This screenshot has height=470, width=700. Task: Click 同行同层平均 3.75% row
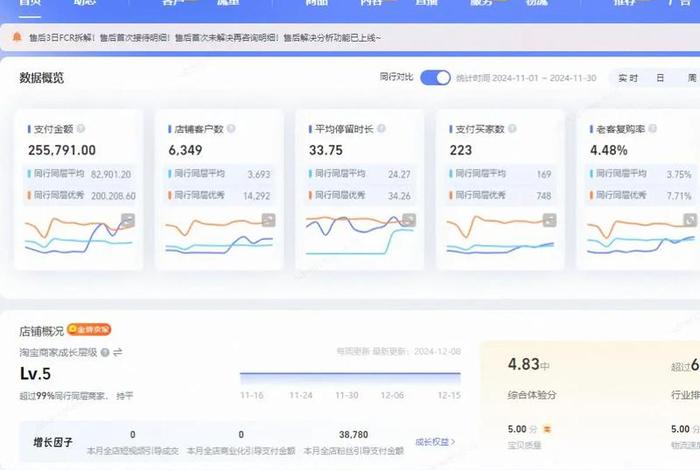641,174
